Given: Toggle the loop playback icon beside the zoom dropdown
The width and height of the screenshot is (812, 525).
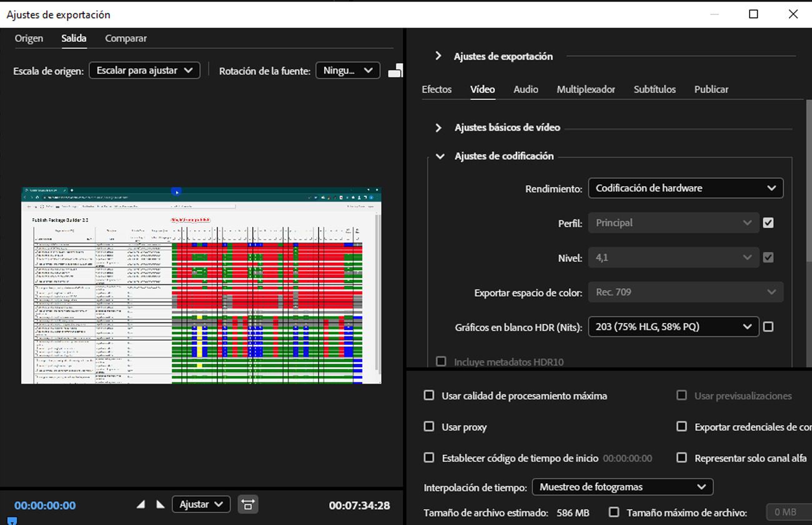Looking at the screenshot, I should (x=248, y=504).
